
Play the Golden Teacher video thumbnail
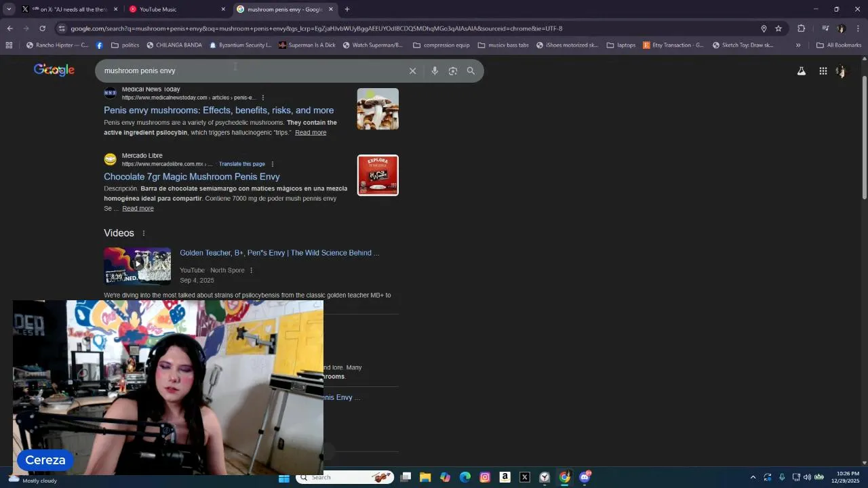click(138, 266)
